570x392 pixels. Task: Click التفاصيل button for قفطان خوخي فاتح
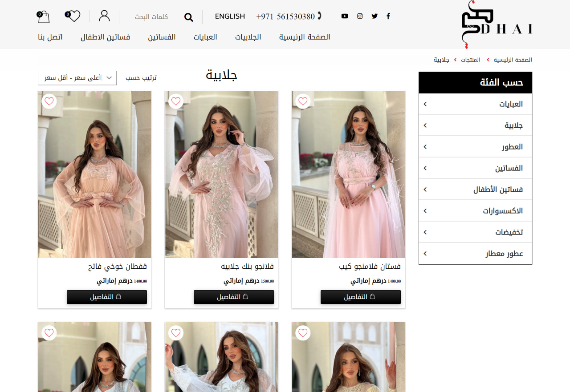107,297
